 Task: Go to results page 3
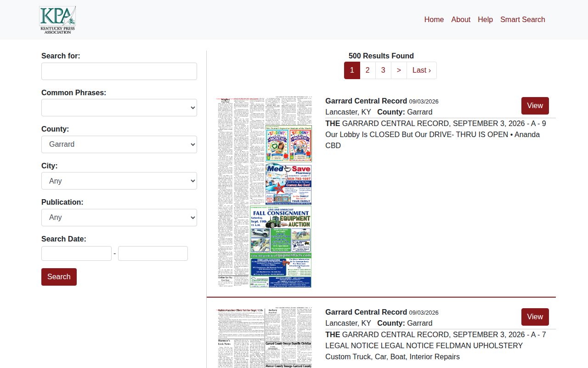(x=383, y=70)
